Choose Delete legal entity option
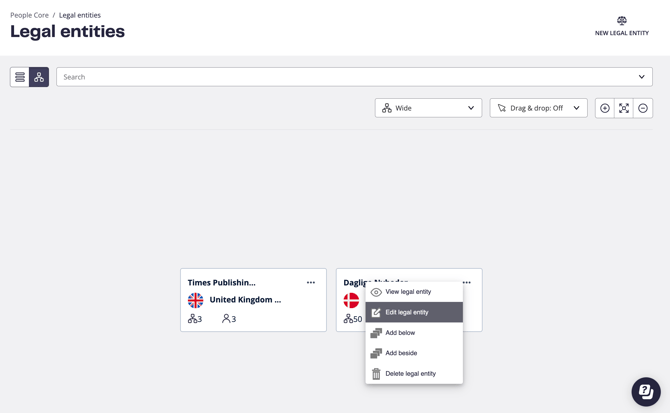Screen dimensions: 670x413 [x=410, y=374]
